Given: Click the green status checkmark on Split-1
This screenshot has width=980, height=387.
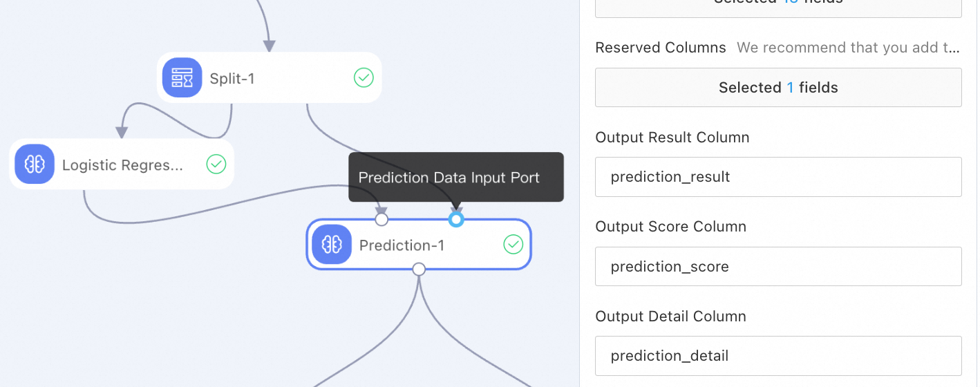Looking at the screenshot, I should [364, 77].
